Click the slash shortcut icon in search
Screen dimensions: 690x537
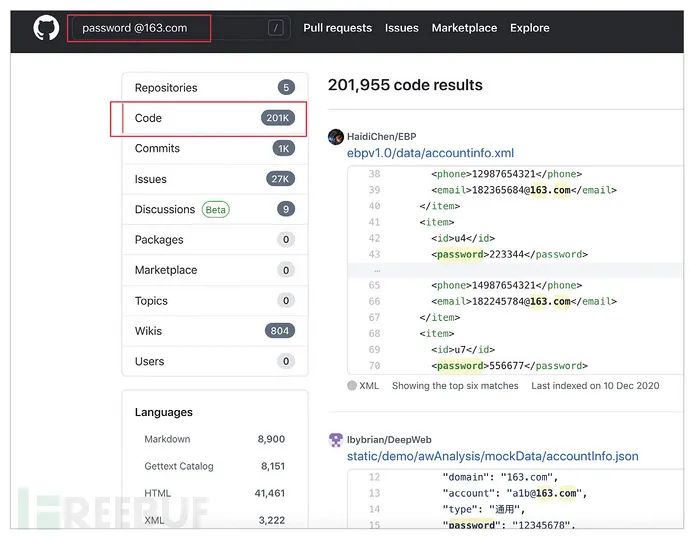point(276,28)
